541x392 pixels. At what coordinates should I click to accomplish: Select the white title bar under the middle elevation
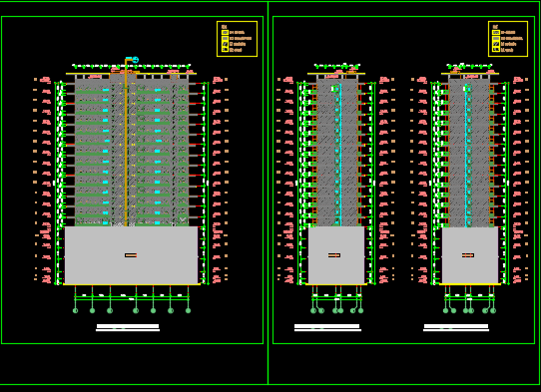point(327,326)
